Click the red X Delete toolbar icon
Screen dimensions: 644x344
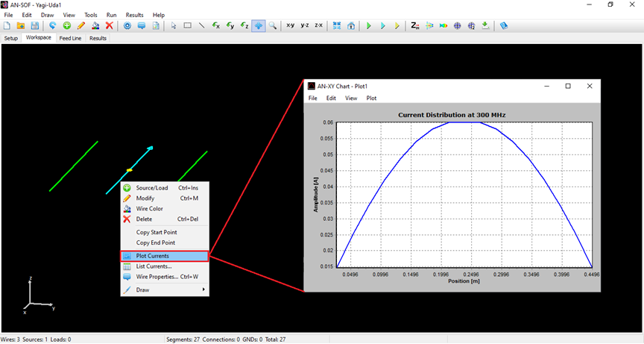110,25
